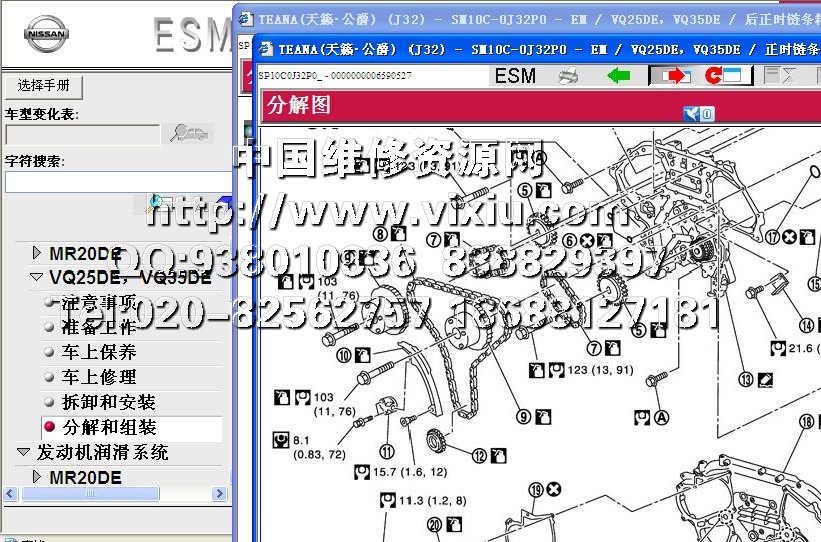Image resolution: width=821 pixels, height=542 pixels.
Task: Collapse the VQ25DE, VQ35DE node
Action: (36, 278)
